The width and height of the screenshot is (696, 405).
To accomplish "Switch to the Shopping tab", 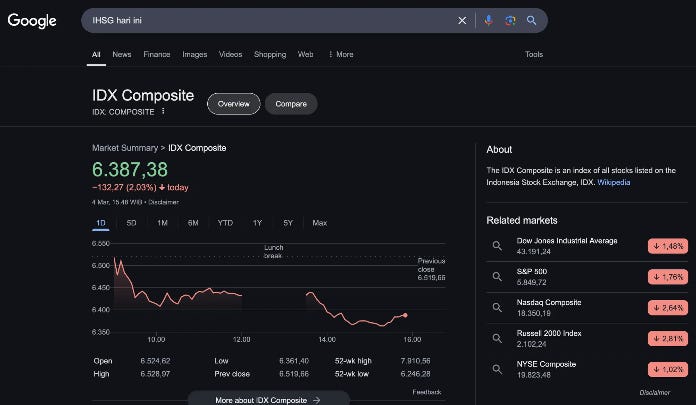I will tap(270, 54).
